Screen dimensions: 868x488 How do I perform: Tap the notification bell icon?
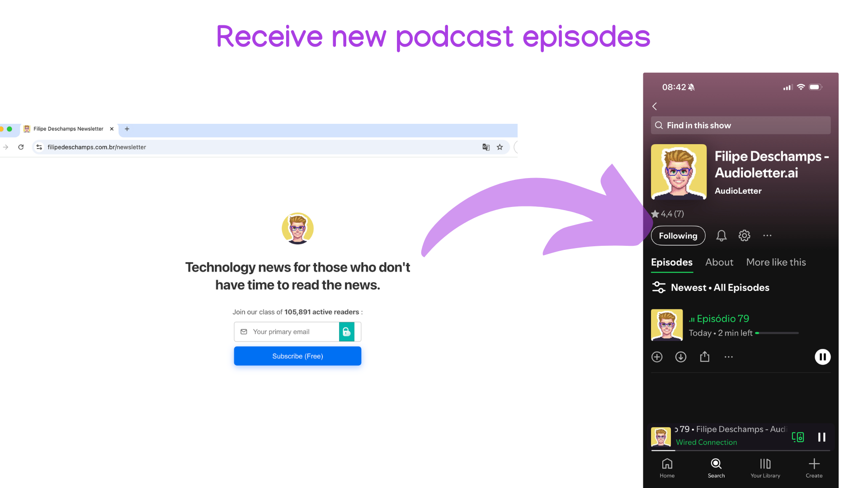[721, 235]
